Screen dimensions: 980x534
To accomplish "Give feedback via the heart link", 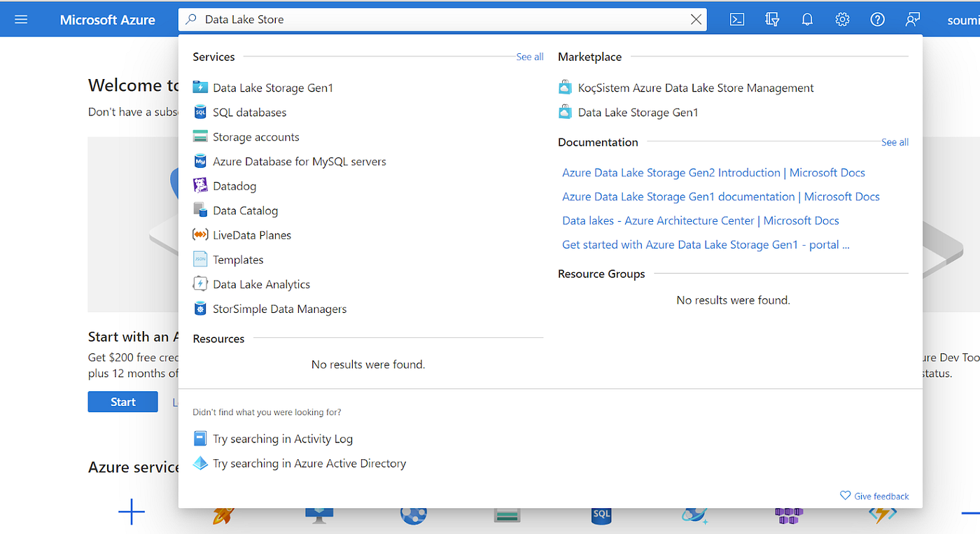I will click(874, 496).
